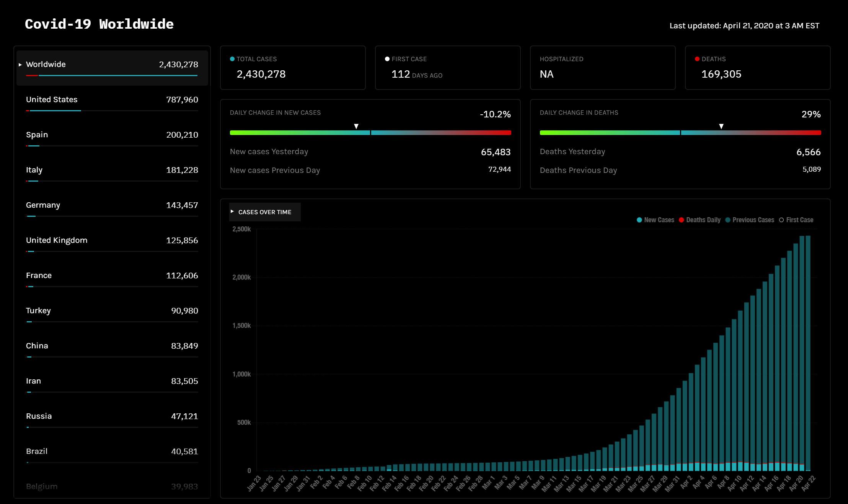Click the deaths gradient bar marker triangle
Viewport: 848px width, 504px height.
point(721,126)
